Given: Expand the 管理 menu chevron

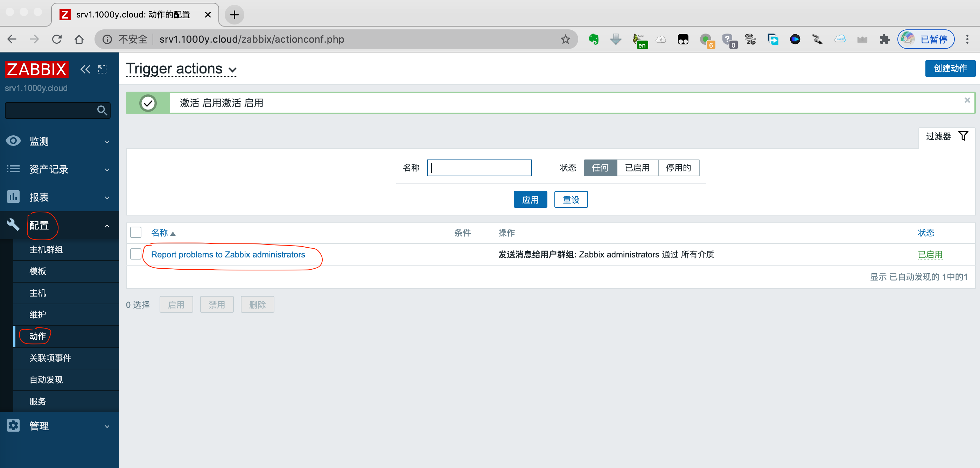Looking at the screenshot, I should (x=107, y=426).
